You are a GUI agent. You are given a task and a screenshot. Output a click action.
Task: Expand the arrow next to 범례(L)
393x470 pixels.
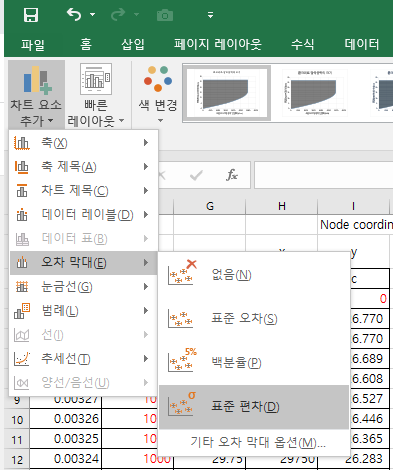click(146, 311)
